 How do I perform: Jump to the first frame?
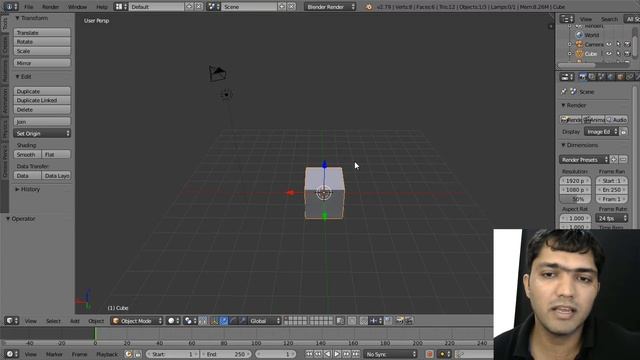pos(309,354)
